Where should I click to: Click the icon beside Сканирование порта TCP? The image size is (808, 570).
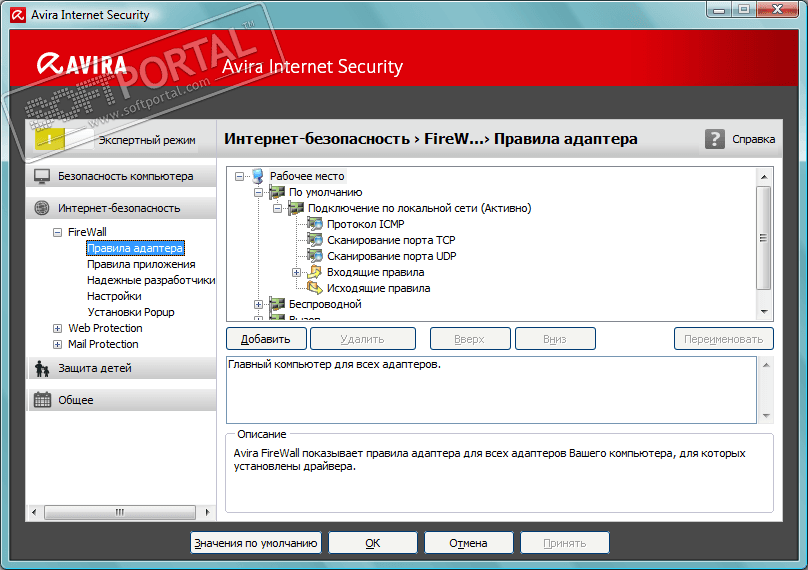pyautogui.click(x=315, y=240)
